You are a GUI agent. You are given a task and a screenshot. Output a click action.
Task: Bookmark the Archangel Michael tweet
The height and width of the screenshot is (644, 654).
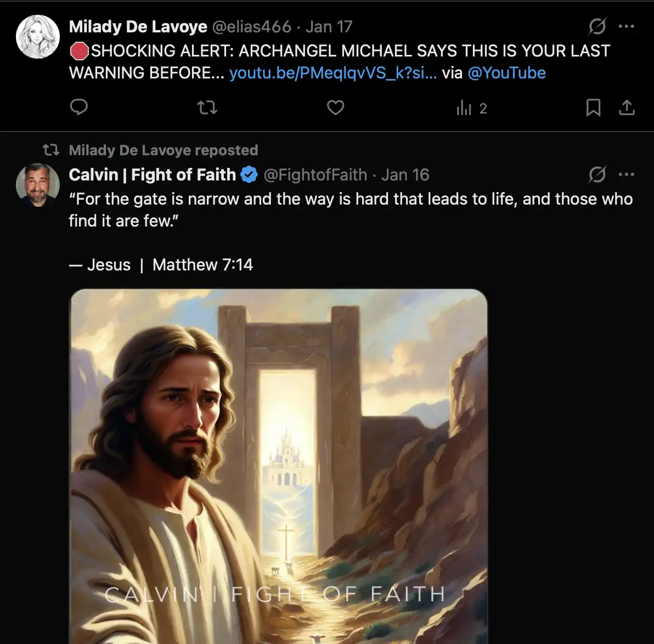coord(593,108)
